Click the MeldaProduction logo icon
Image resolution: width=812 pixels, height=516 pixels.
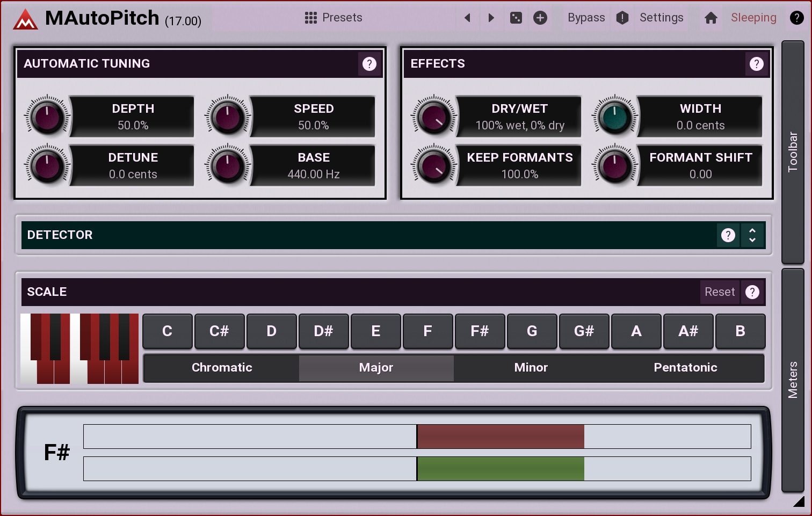(x=25, y=19)
